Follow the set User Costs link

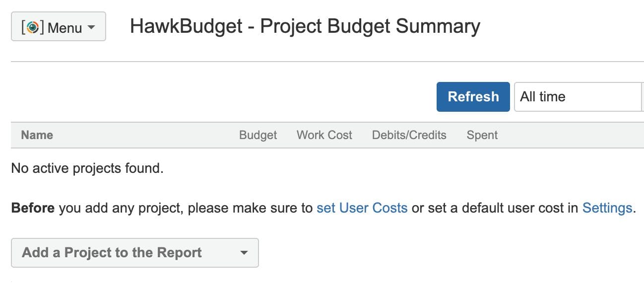pos(362,208)
